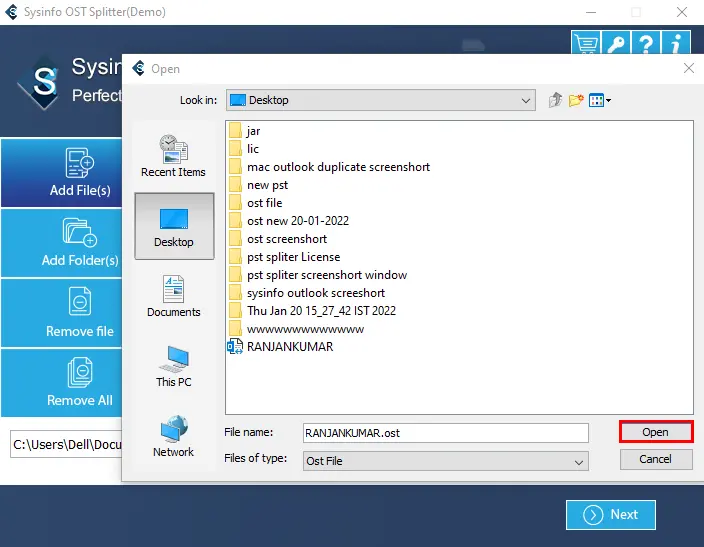704x547 pixels.
Task: Select Thu Jan 20 15_27_42 IST 2022 folder
Action: click(x=312, y=310)
